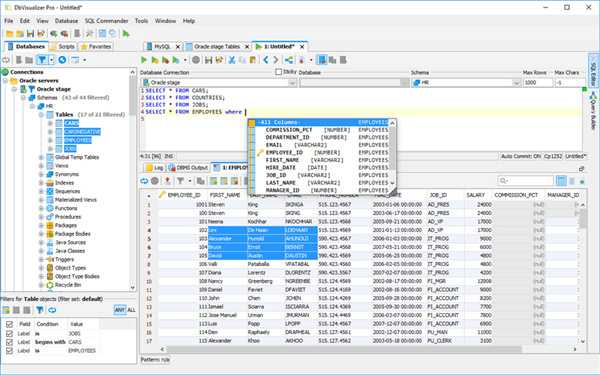
Task: Choose DEPARTMENT_ID in the autocomplete list
Action: [x=321, y=137]
